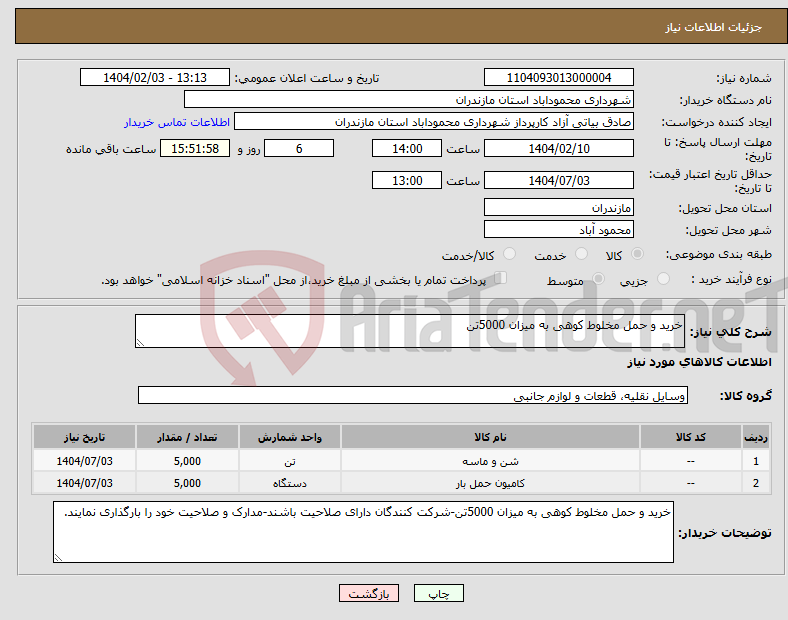
Task: Click the remaining days field 6
Action: pos(299,148)
